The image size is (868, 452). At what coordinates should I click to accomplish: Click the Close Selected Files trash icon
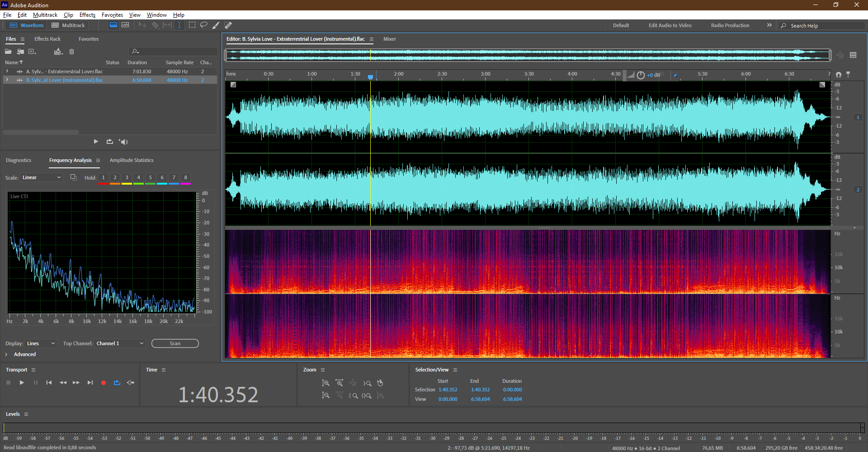pos(71,52)
